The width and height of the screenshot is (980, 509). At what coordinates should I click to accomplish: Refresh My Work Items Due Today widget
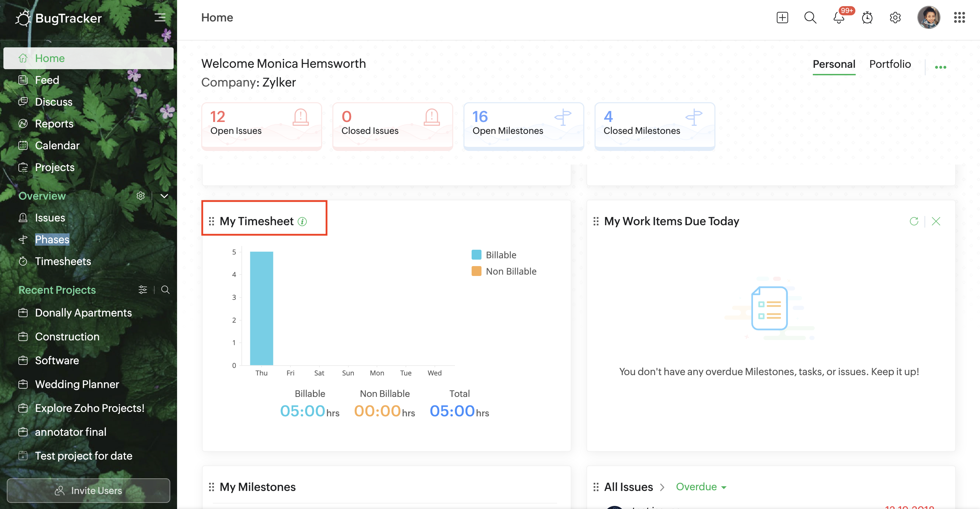913,221
